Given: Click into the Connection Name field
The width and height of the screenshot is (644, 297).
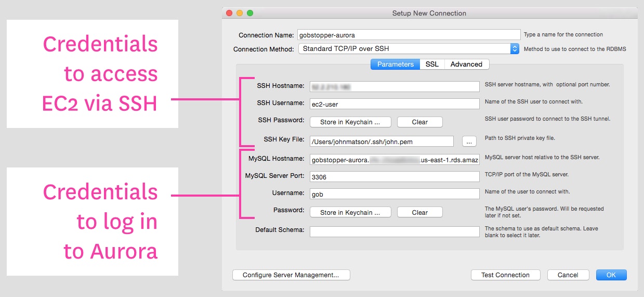Looking at the screenshot, I should (409, 35).
